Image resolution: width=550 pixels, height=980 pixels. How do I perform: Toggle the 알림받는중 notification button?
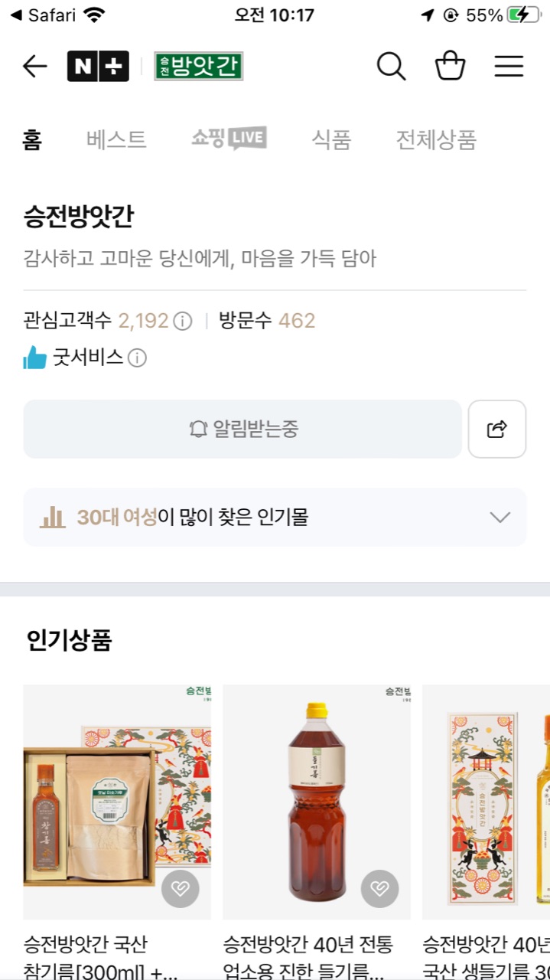click(x=242, y=429)
